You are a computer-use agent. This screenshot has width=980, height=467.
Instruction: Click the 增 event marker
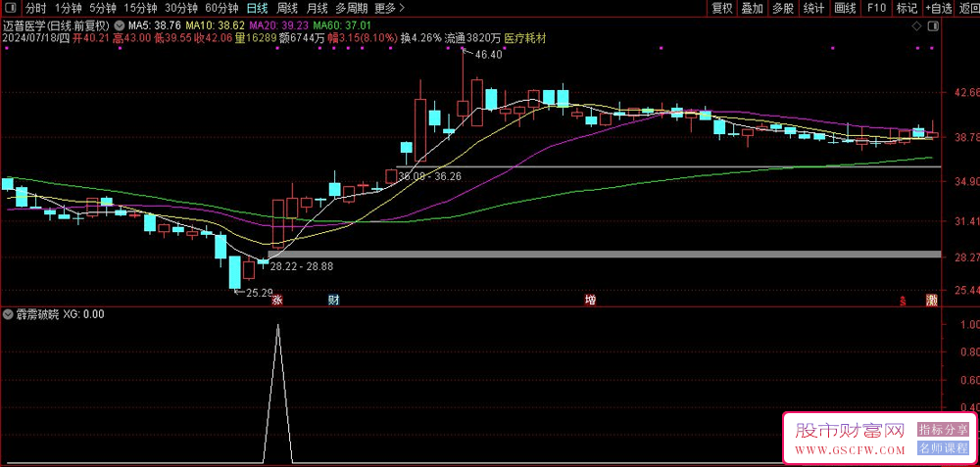tap(590, 301)
